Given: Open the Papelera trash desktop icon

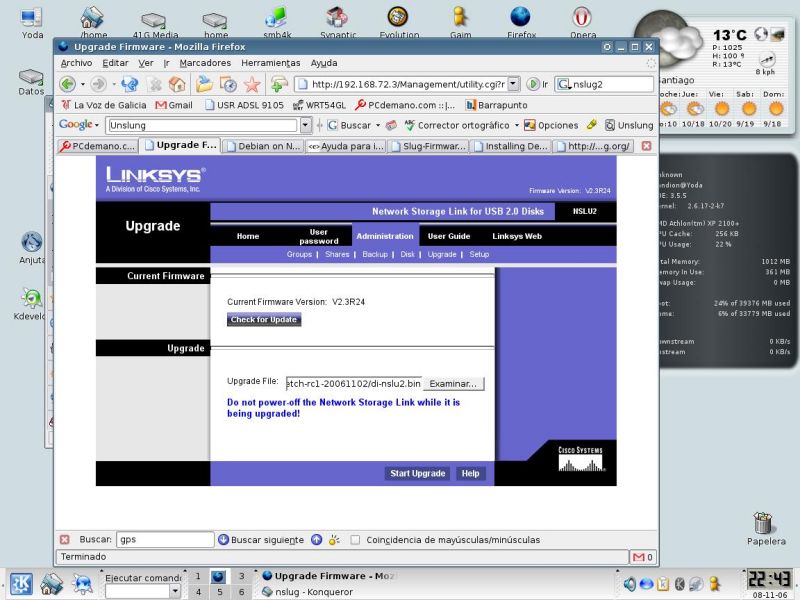Looking at the screenshot, I should pyautogui.click(x=765, y=529).
